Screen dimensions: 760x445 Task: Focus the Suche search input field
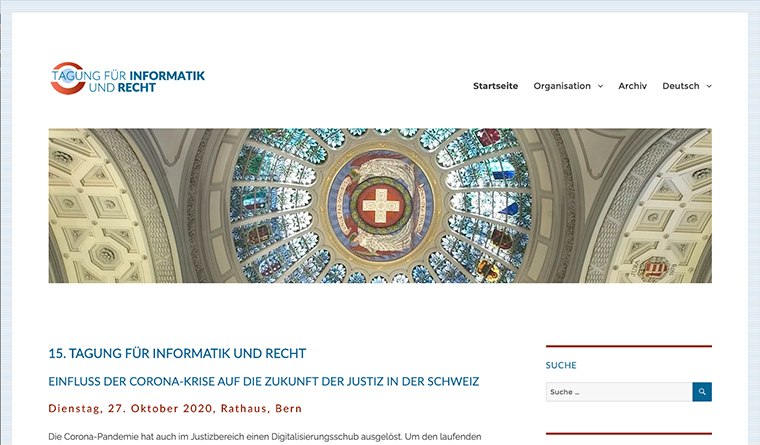click(x=619, y=392)
